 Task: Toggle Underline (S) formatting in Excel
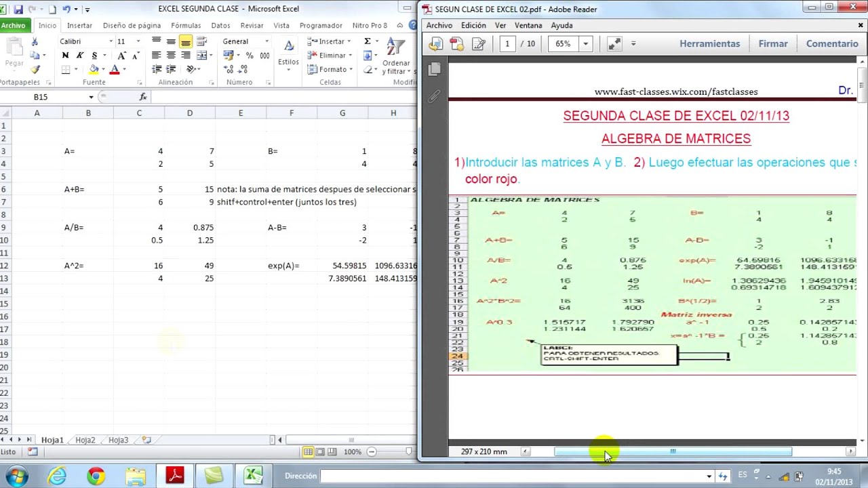point(94,56)
